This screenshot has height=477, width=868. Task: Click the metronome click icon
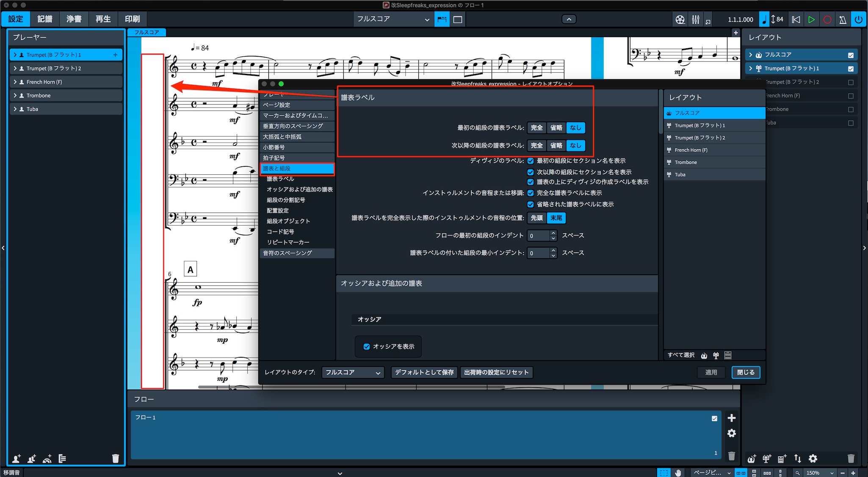[x=843, y=19]
